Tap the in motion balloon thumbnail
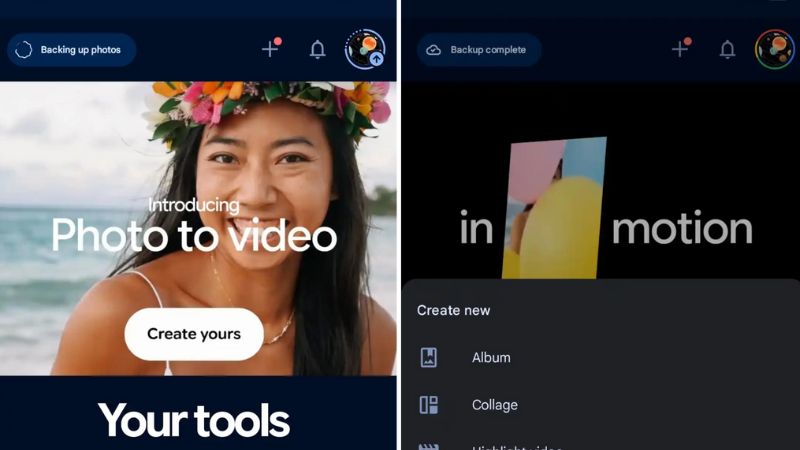Viewport: 800px width, 450px height. [554, 208]
